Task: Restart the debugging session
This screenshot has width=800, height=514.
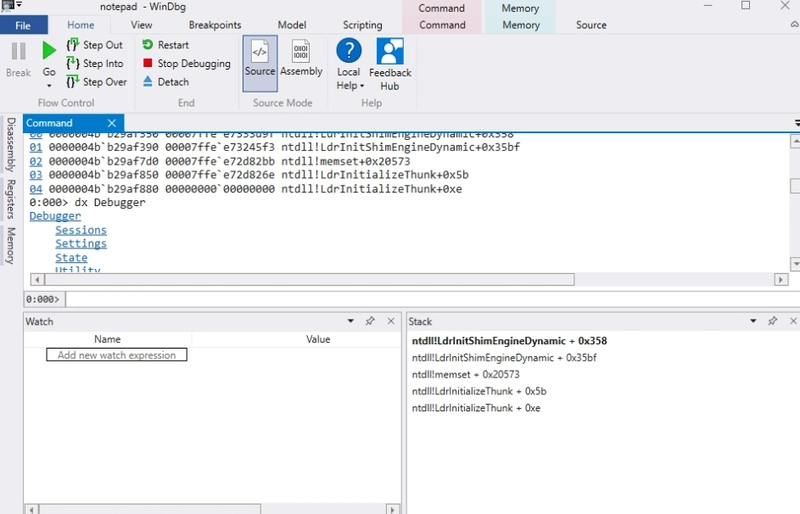Action: click(x=165, y=45)
